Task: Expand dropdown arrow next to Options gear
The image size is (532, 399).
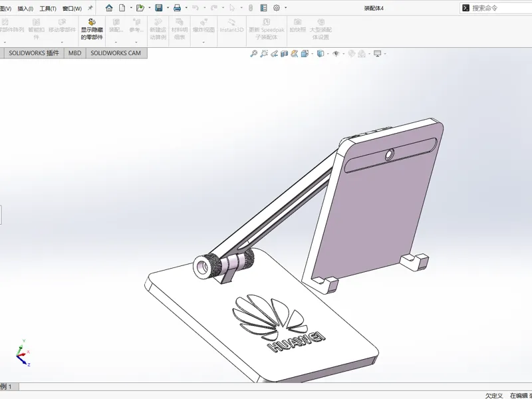Action: point(286,8)
